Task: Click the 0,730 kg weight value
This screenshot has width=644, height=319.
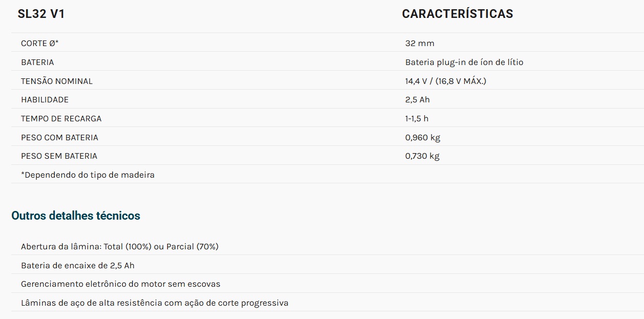Action: coord(422,156)
